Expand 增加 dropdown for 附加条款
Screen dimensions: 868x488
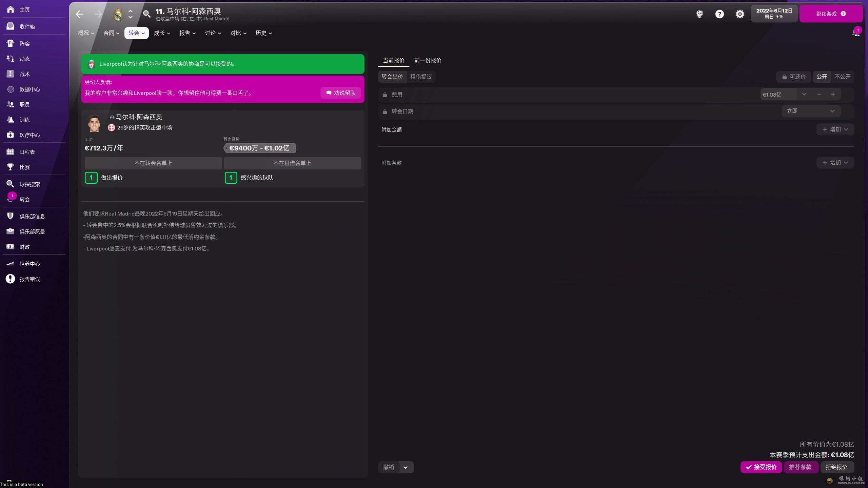(835, 163)
